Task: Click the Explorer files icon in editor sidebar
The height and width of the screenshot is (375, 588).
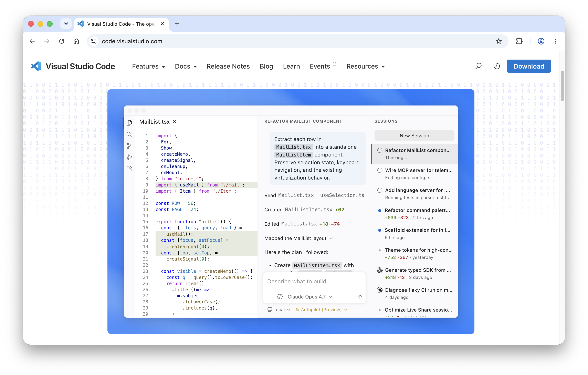Action: pyautogui.click(x=129, y=123)
